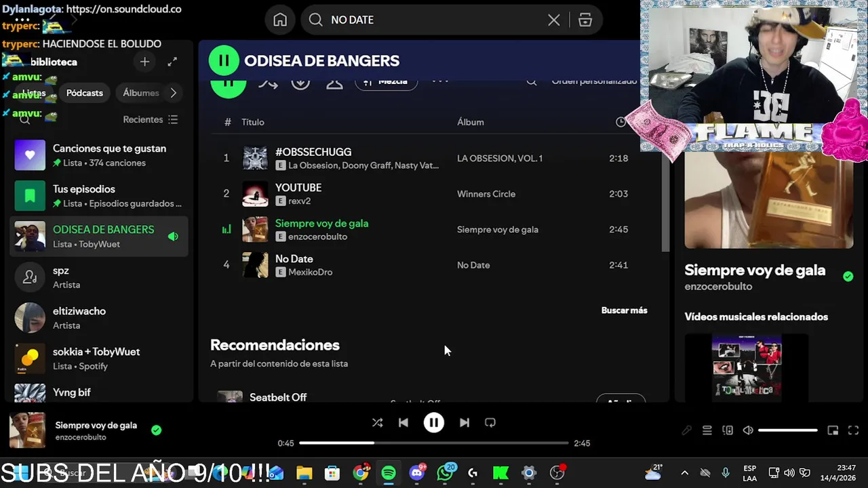This screenshot has width=868, height=488.
Task: Go to Spotify Home via the house icon
Action: coord(280,20)
